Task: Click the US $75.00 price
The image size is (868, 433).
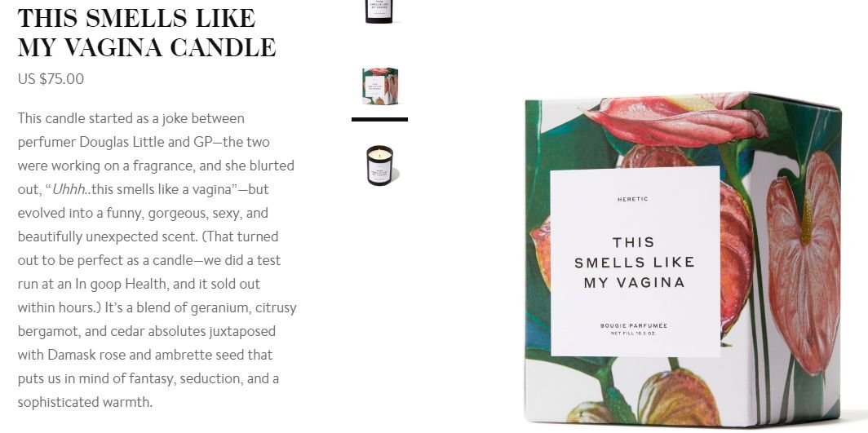Action: [x=51, y=79]
